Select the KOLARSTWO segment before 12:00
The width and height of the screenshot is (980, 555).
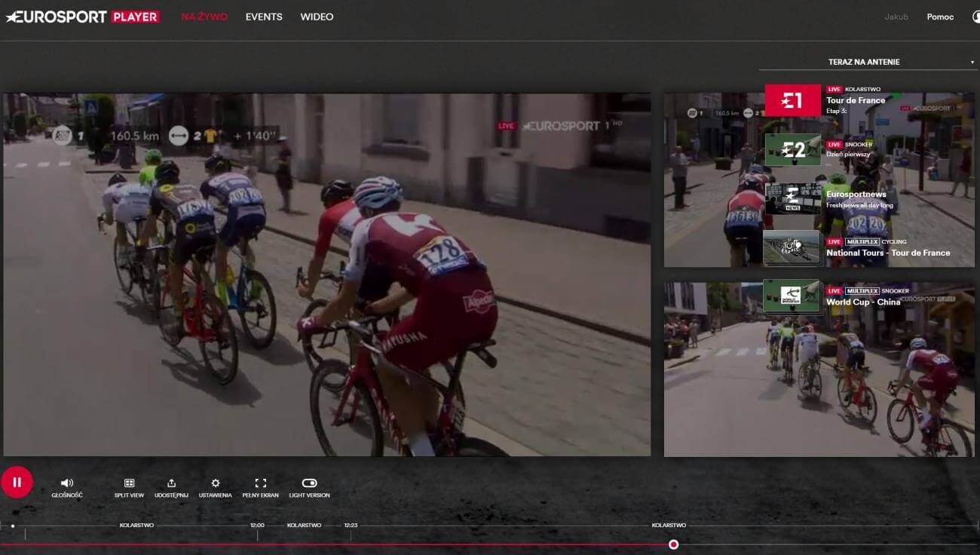(x=136, y=526)
